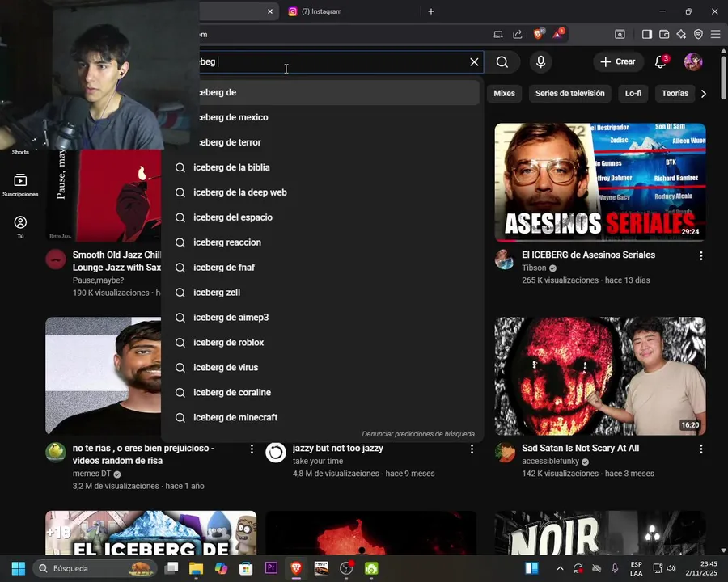The image size is (728, 582).
Task: Open options for no te rias video
Action: [x=252, y=449]
